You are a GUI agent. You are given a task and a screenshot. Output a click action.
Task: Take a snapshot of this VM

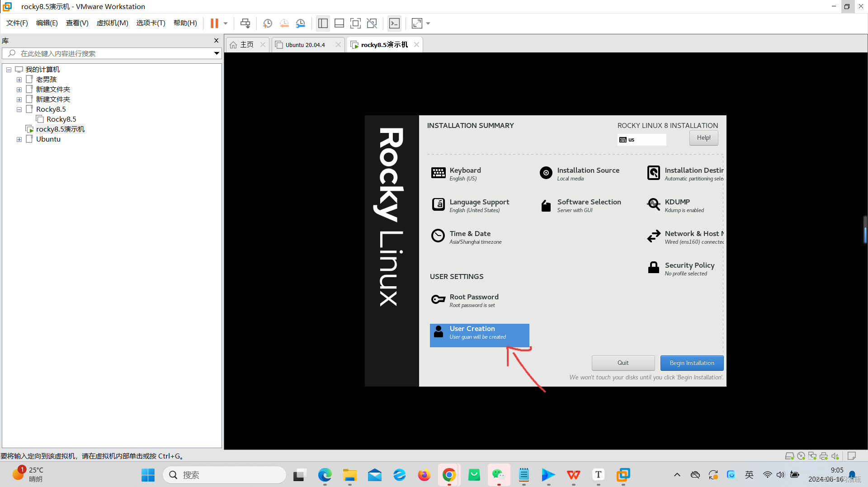268,23
